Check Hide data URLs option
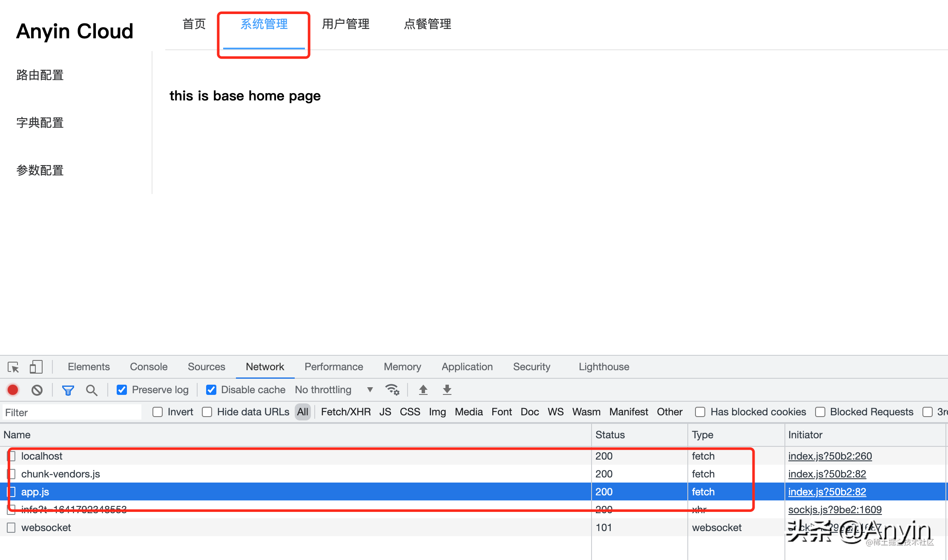Viewport: 948px width, 560px height. [x=207, y=412]
